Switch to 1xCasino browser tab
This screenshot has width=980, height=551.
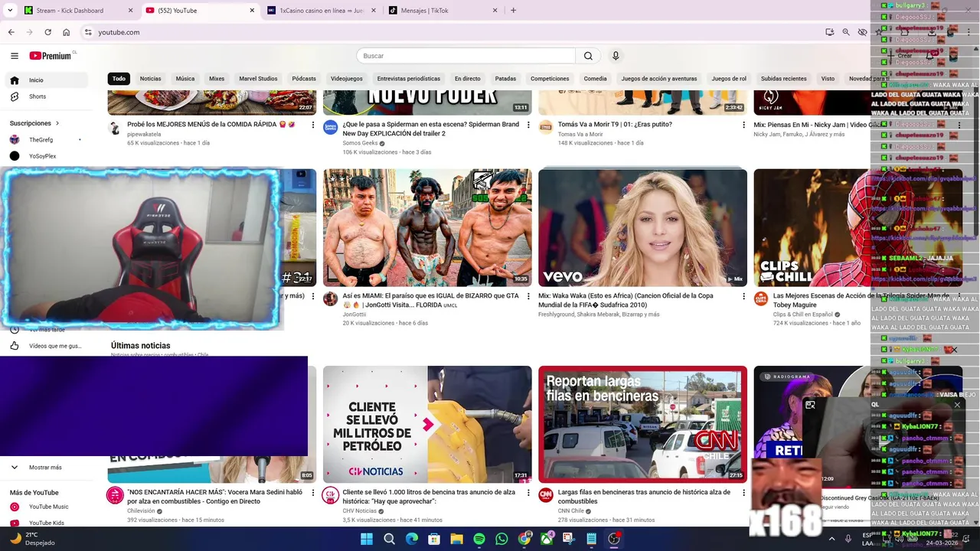[x=322, y=11]
